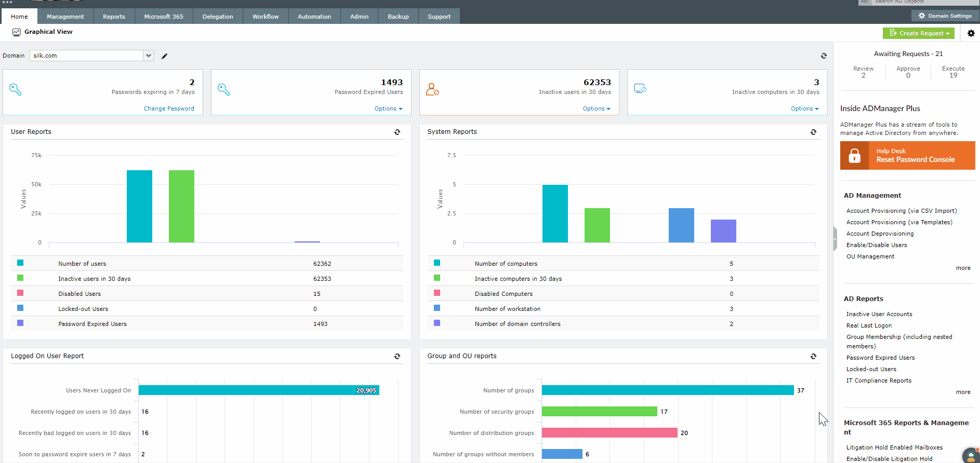This screenshot has height=463, width=980.
Task: Click the Change Password link
Action: [x=169, y=108]
